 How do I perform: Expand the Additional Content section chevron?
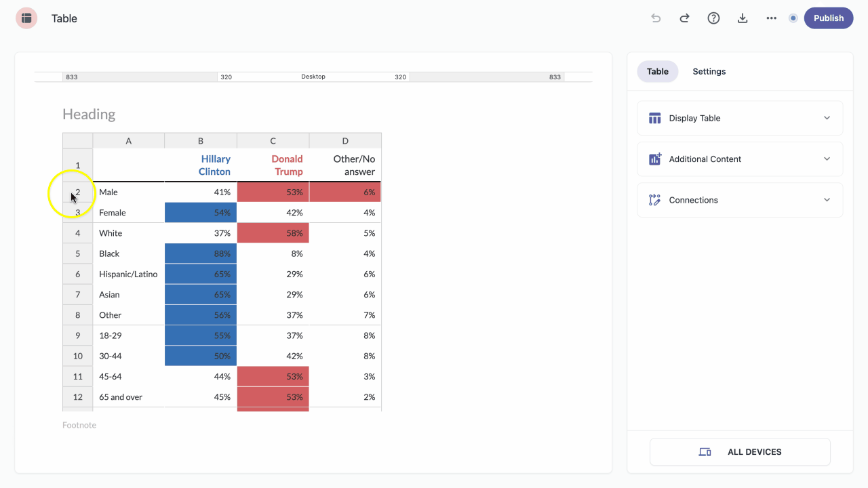coord(827,159)
